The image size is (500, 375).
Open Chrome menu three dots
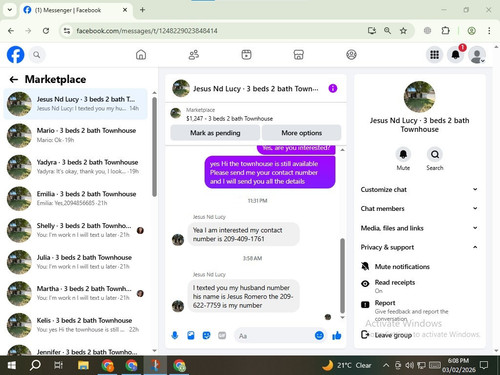[x=489, y=31]
